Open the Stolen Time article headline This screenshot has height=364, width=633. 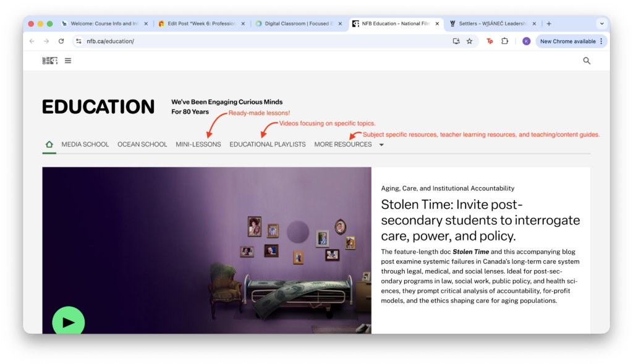[x=480, y=221]
